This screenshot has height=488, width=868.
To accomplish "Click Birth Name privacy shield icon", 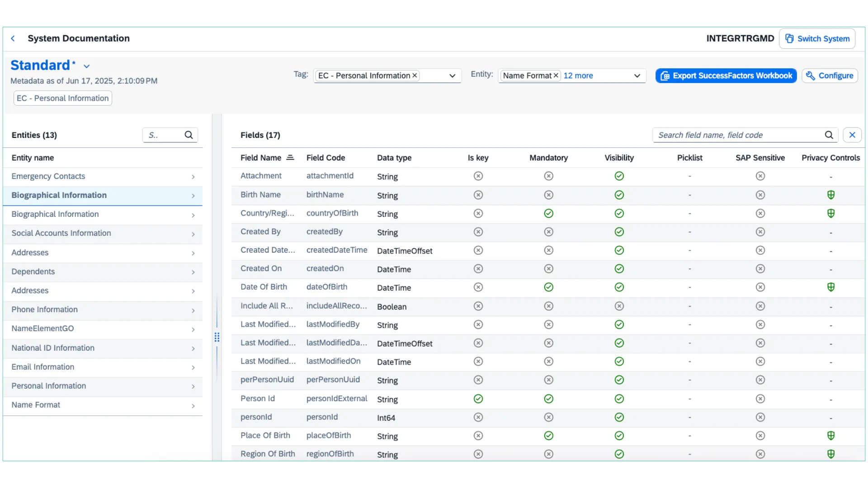I will pos(830,195).
